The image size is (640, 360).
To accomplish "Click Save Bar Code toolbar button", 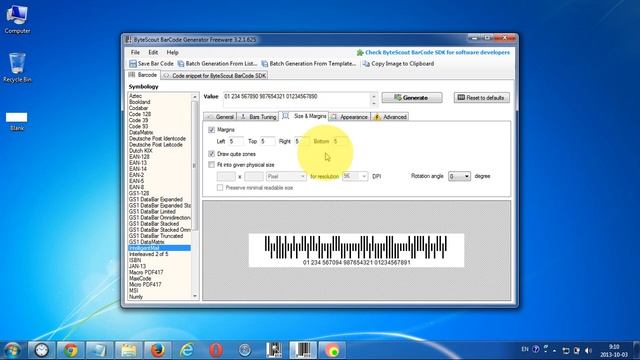I will click(x=151, y=64).
